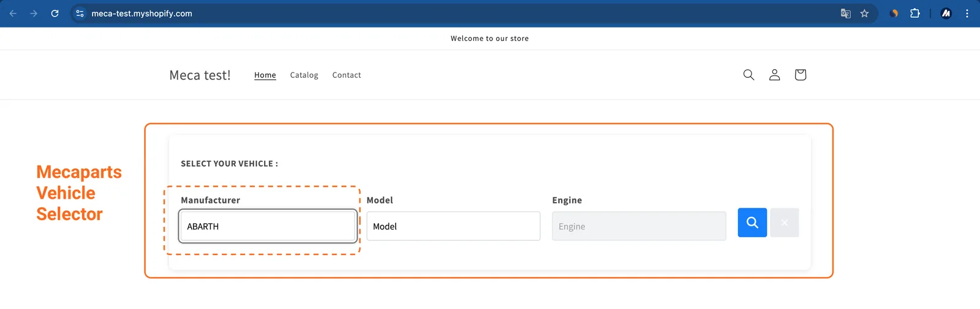The image size is (980, 309).
Task: Open the account login icon
Action: click(x=774, y=75)
